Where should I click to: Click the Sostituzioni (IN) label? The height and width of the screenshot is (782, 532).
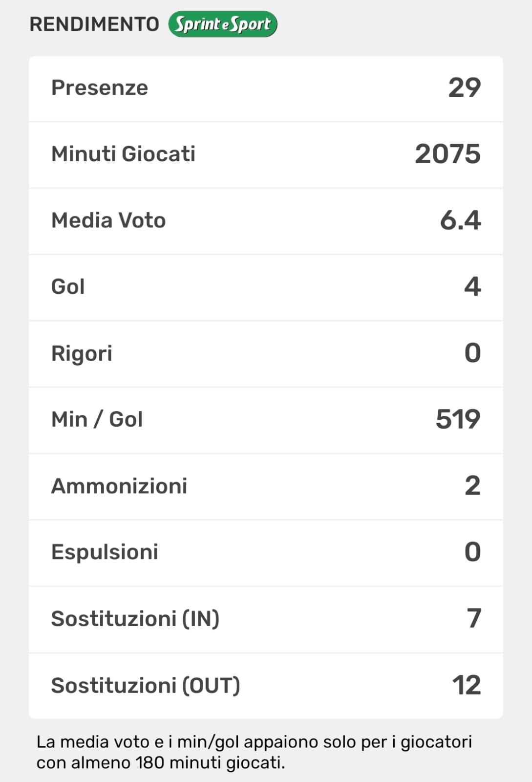(135, 619)
